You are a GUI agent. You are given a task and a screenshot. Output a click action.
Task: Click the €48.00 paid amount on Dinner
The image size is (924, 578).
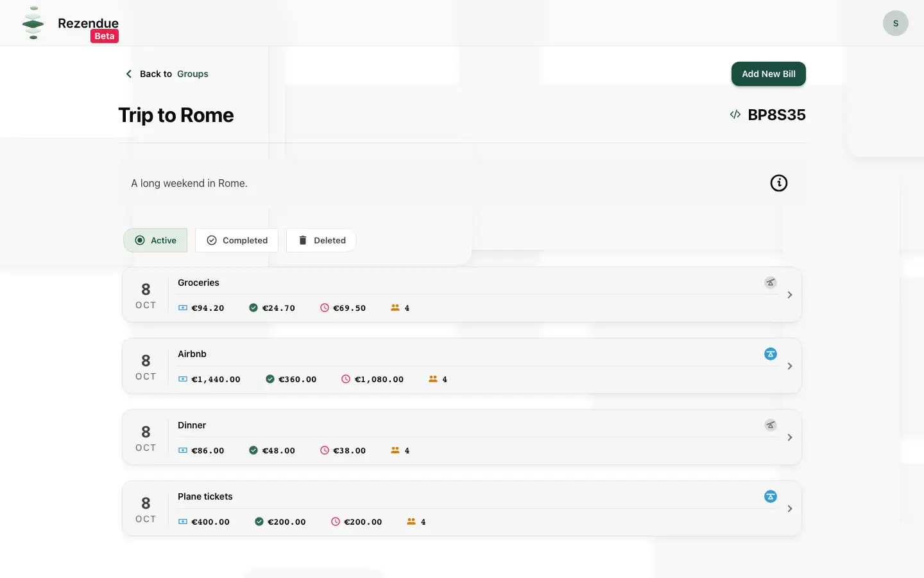click(x=278, y=451)
